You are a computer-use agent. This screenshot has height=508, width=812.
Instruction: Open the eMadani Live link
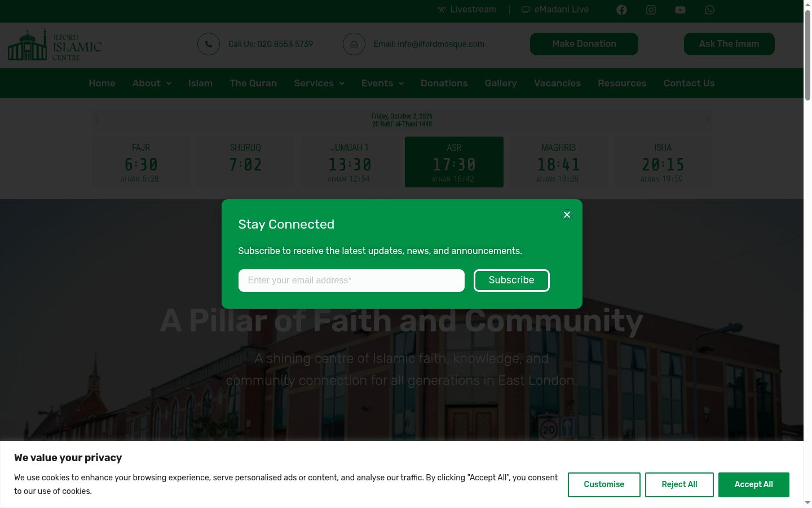click(x=555, y=10)
